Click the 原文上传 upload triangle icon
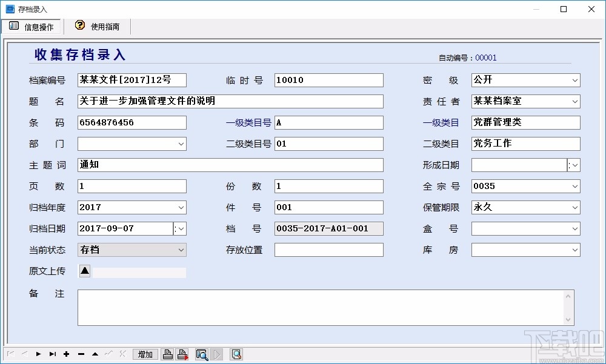Screen dimensions: 606x364 coord(85,271)
